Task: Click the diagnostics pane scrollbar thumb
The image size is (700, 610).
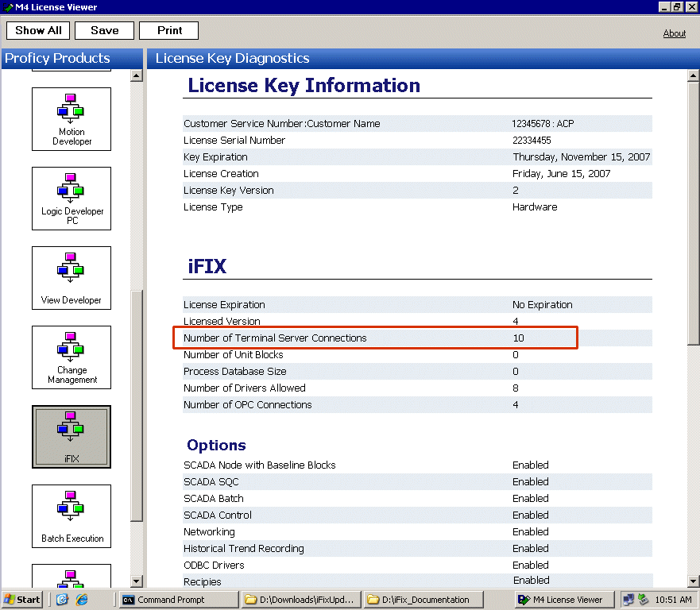Action: tap(693, 214)
